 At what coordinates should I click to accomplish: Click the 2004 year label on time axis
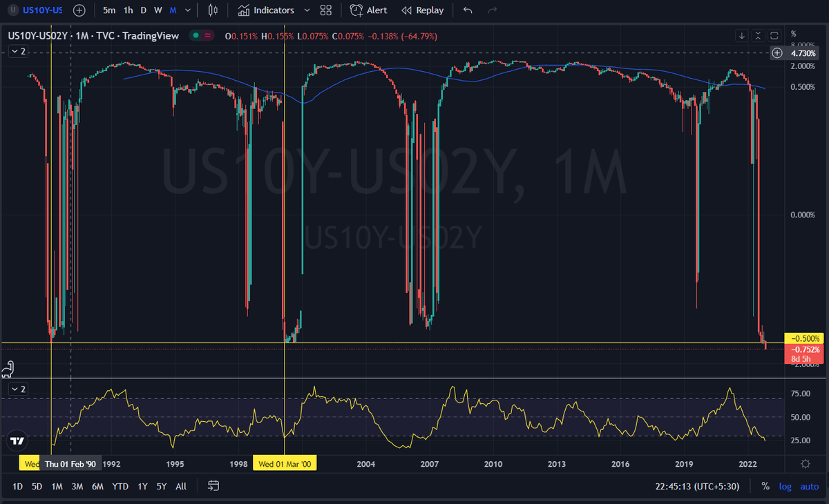pyautogui.click(x=365, y=464)
